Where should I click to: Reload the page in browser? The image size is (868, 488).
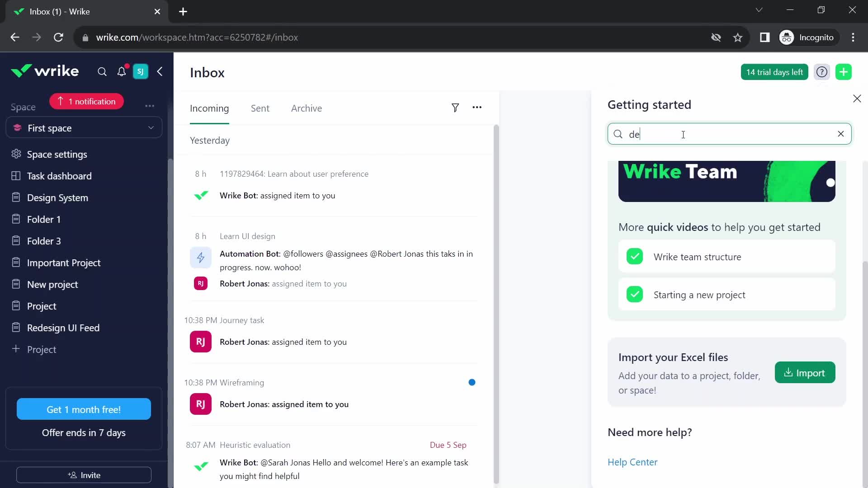(x=58, y=38)
